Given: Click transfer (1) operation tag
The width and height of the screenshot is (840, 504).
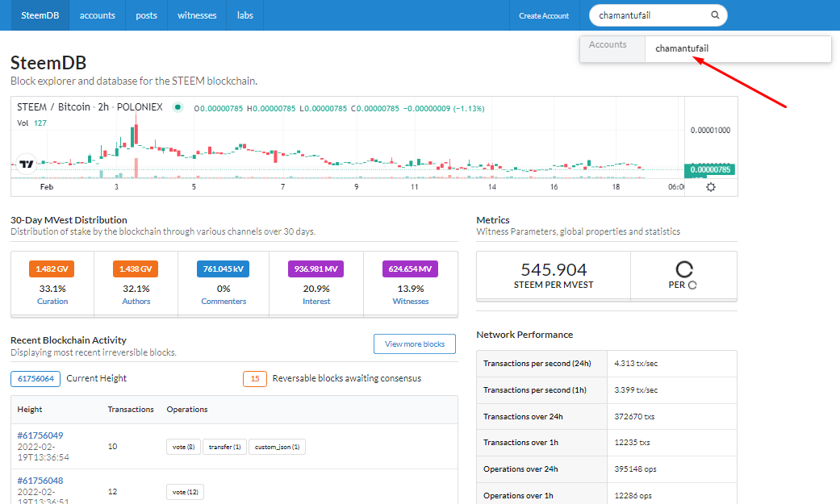Looking at the screenshot, I should pos(224,447).
